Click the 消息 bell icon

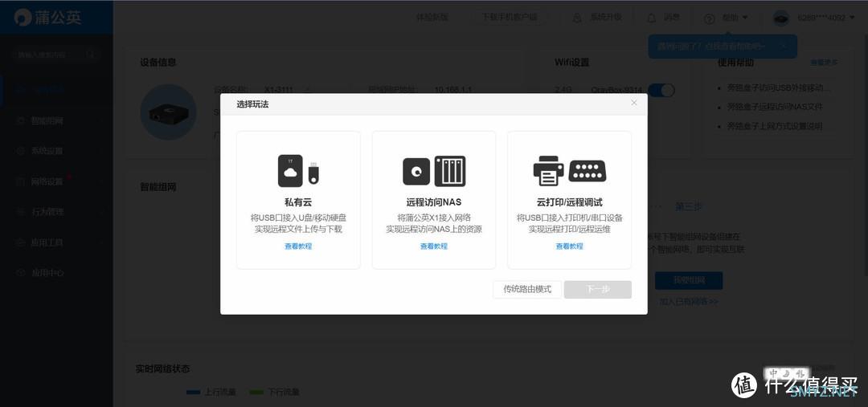652,18
